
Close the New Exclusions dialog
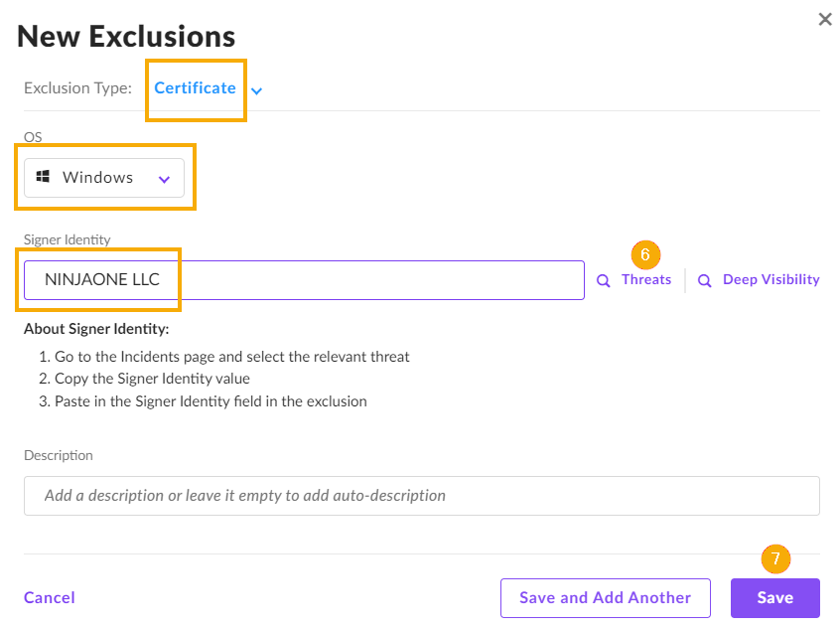tap(824, 19)
